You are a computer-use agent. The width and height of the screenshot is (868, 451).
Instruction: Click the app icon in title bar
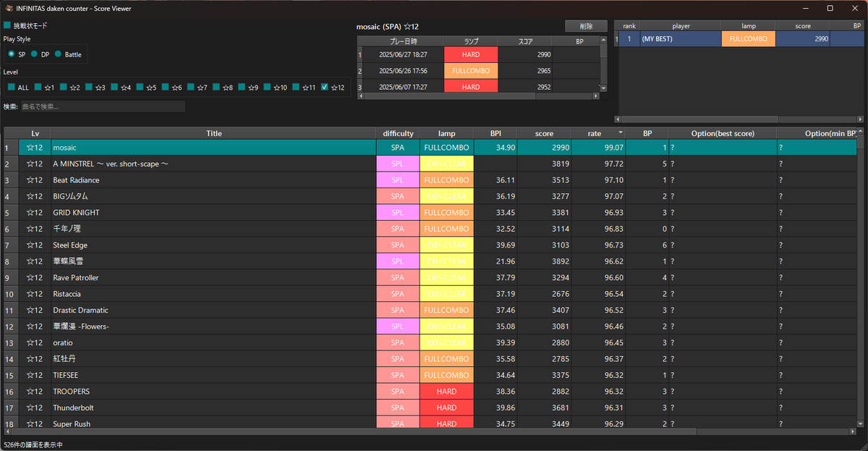(x=8, y=7)
